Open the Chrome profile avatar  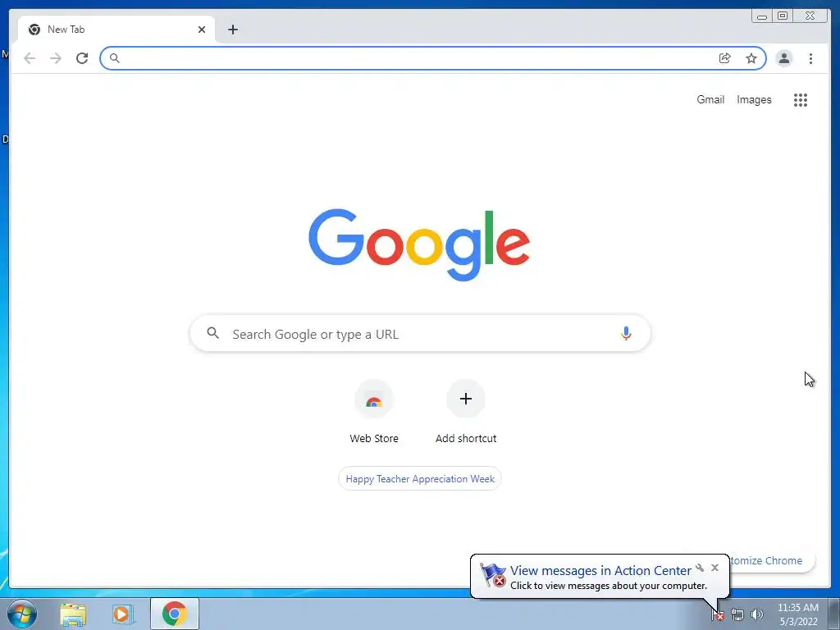pyautogui.click(x=783, y=58)
